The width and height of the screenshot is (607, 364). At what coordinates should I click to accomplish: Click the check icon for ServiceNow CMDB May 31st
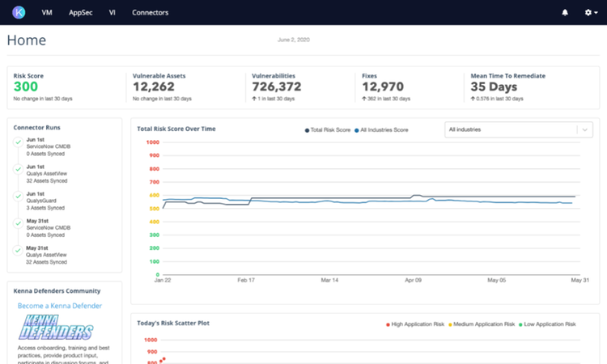[x=18, y=222]
